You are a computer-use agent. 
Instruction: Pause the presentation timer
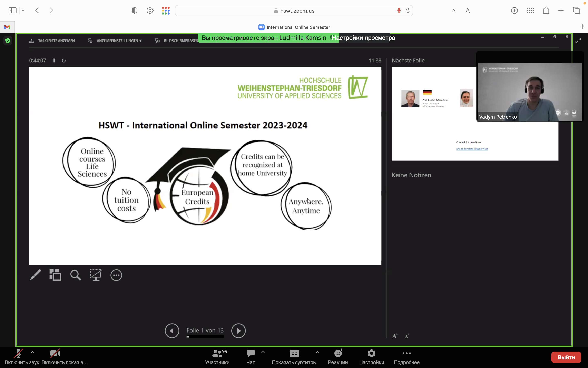pos(54,61)
